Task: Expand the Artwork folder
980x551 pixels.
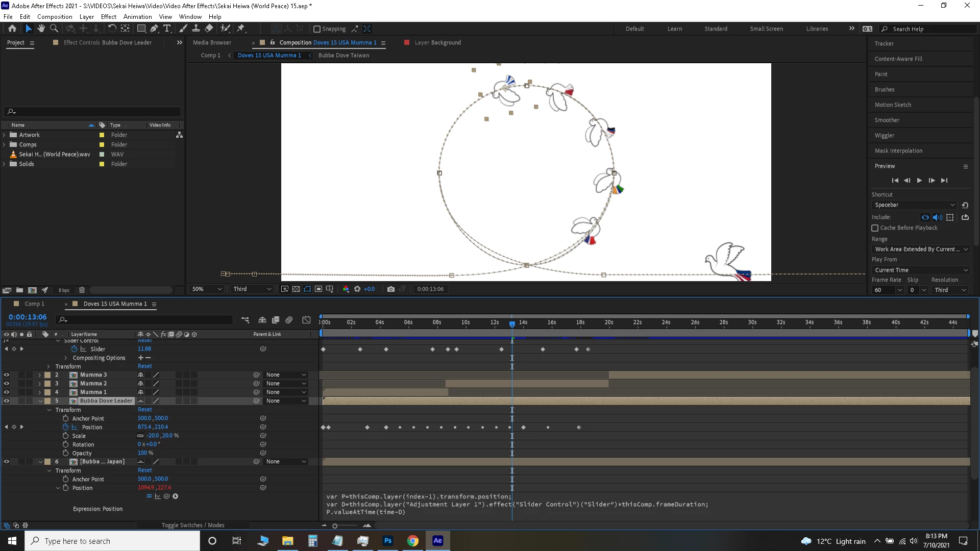Action: [5, 135]
